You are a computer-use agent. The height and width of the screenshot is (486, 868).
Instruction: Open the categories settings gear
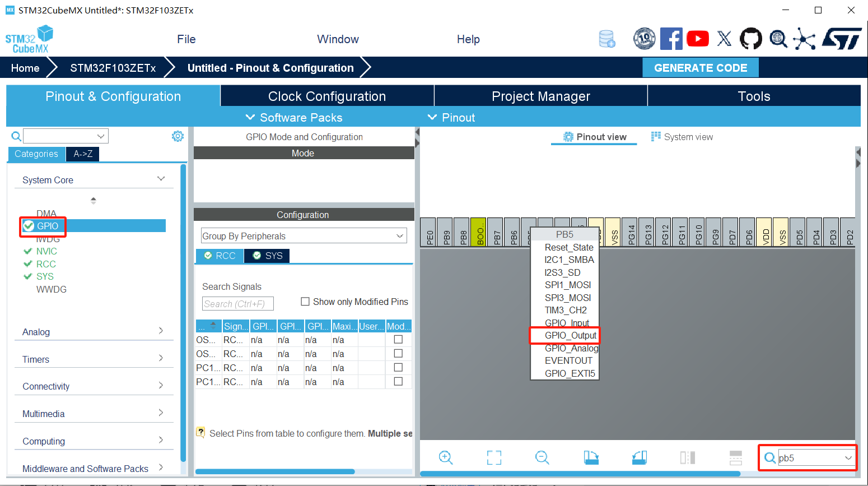[x=178, y=136]
